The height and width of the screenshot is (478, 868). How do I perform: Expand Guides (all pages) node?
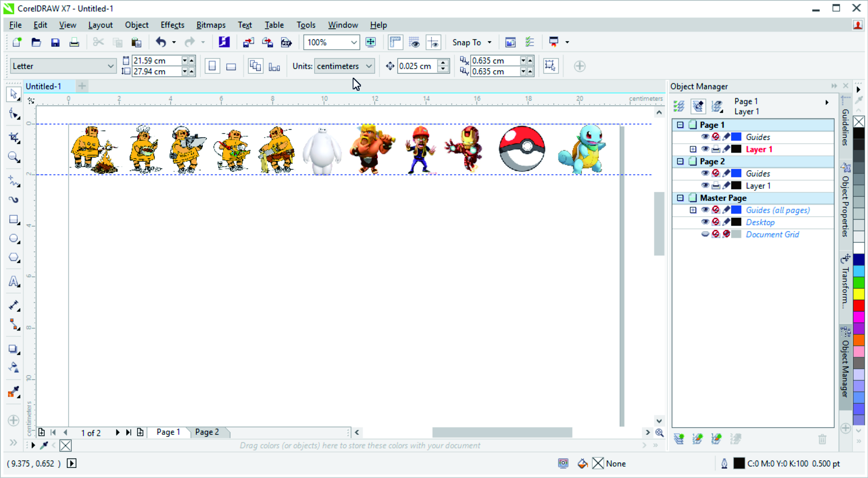point(693,210)
